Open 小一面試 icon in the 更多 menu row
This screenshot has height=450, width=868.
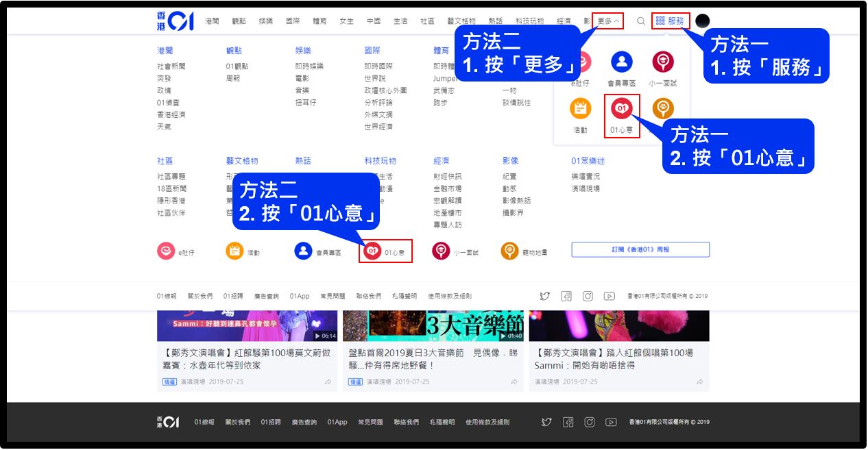[x=441, y=251]
